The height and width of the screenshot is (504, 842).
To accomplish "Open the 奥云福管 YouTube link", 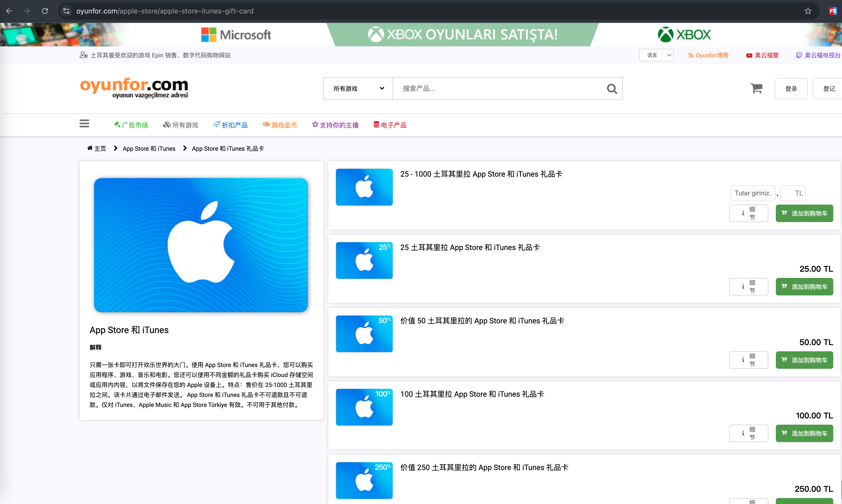I will pyautogui.click(x=762, y=55).
